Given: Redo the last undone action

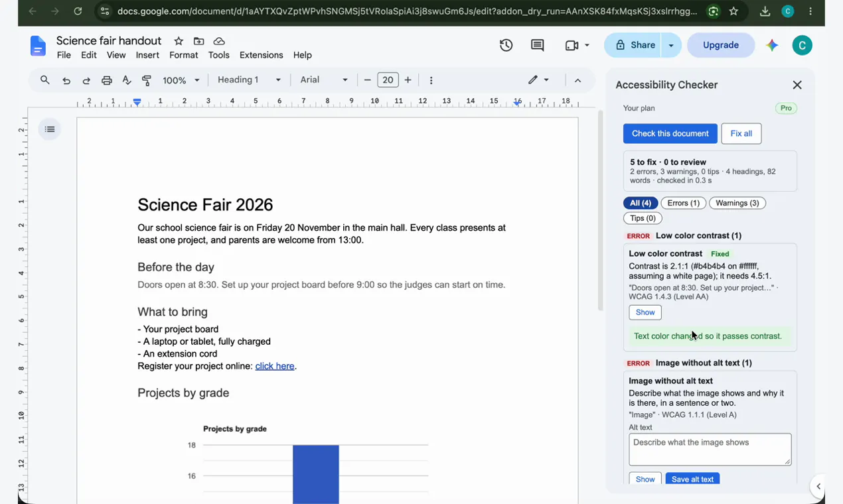Looking at the screenshot, I should click(x=86, y=80).
